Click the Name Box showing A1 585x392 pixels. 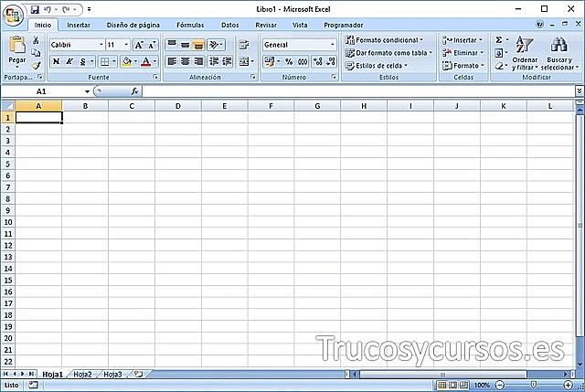pos(41,91)
